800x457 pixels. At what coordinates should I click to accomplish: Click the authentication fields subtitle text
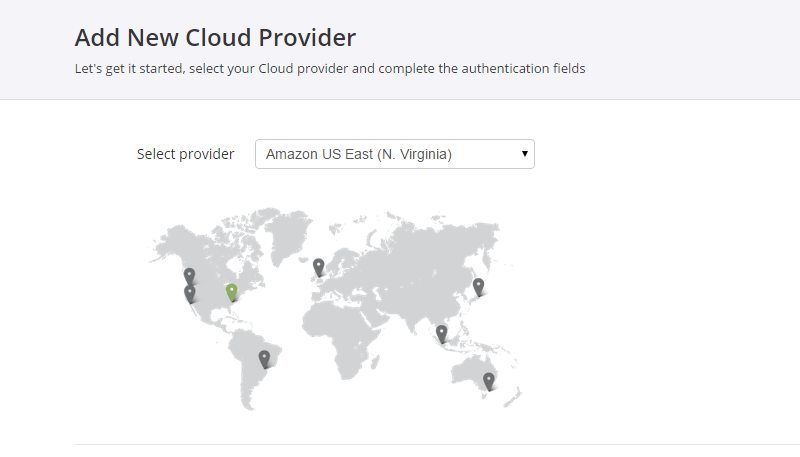330,68
